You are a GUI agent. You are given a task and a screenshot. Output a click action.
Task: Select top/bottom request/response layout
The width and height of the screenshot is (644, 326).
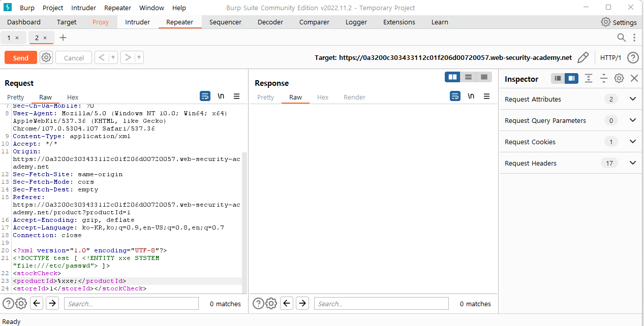click(x=468, y=77)
